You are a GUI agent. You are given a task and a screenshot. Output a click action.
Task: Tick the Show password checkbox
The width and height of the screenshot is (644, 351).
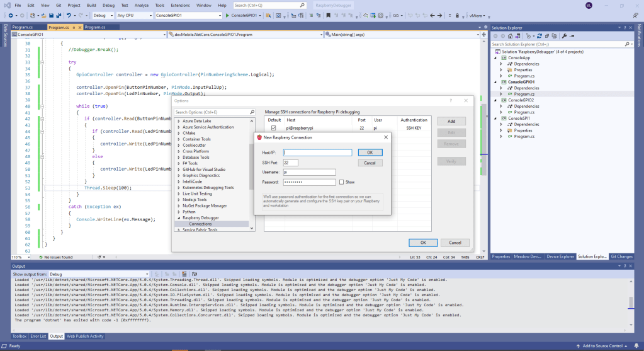tap(342, 182)
